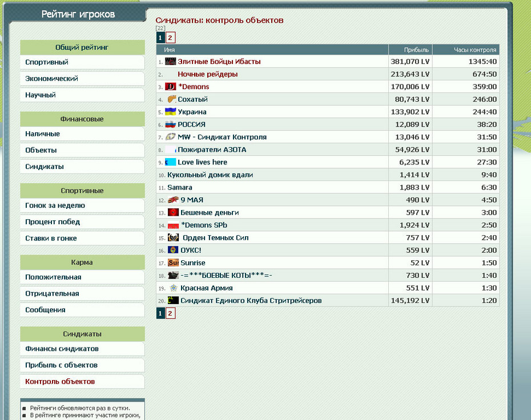Viewport: 531px width, 420px height.
Task: Open the 9 МАЯ syndicate link
Action: coord(192,200)
